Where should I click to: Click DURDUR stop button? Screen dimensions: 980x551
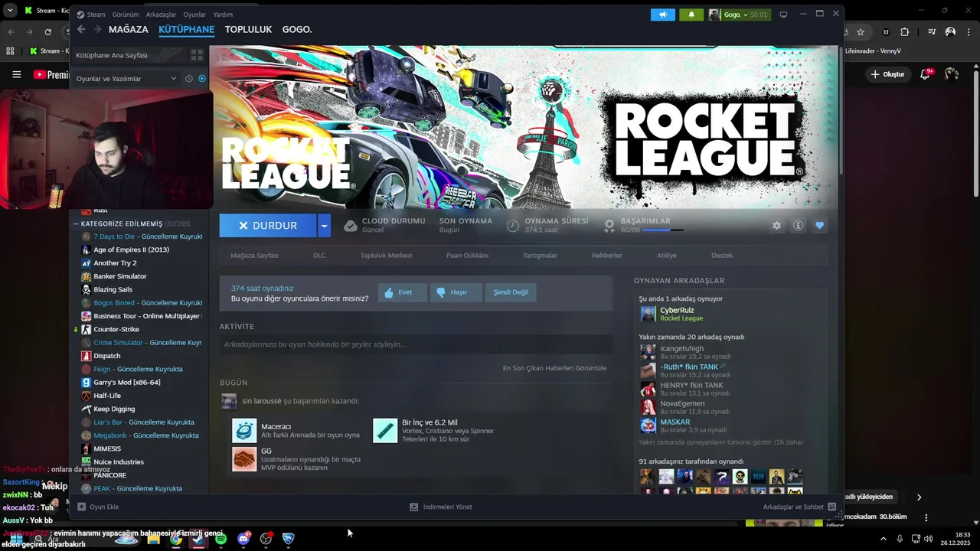click(x=268, y=226)
